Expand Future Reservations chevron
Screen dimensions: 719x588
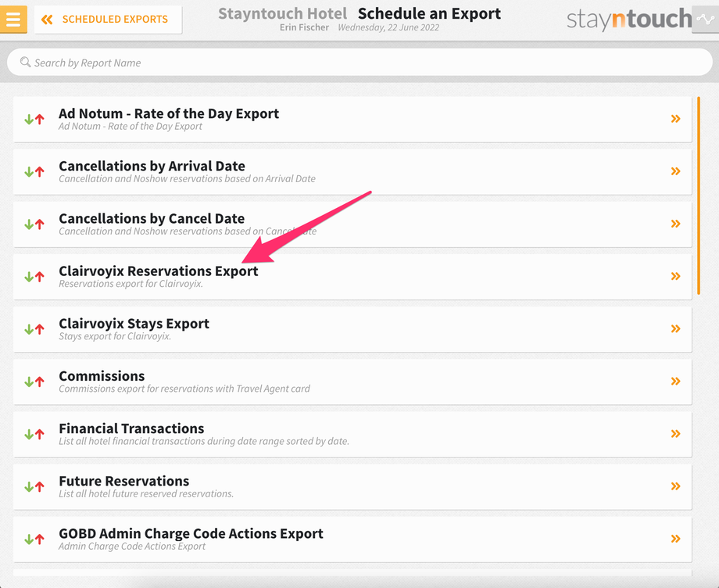click(x=675, y=486)
